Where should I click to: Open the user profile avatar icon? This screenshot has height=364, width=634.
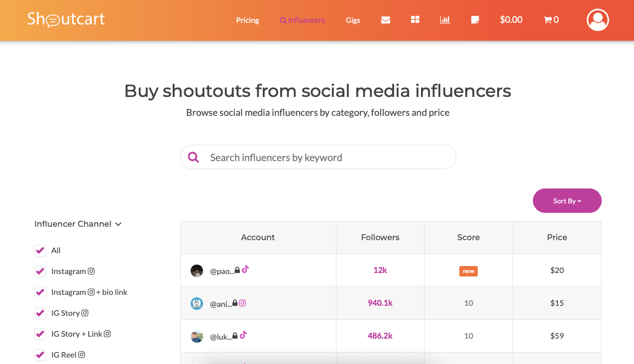click(598, 20)
